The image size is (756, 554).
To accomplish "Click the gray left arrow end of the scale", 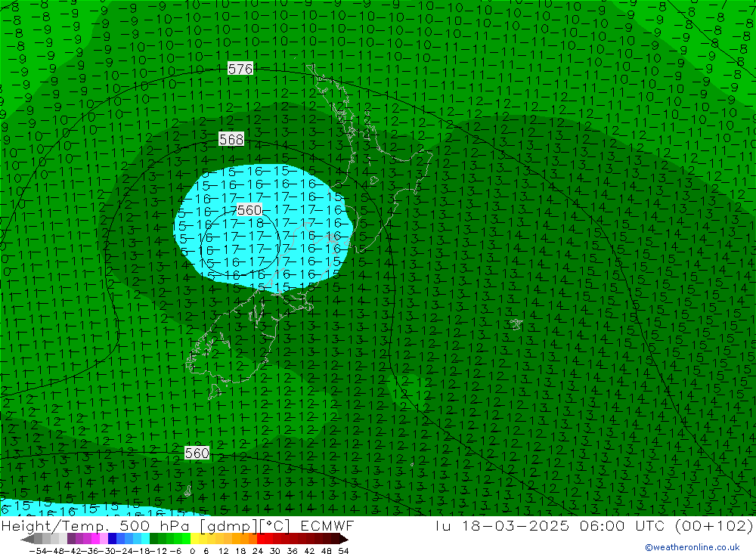I will [x=27, y=539].
